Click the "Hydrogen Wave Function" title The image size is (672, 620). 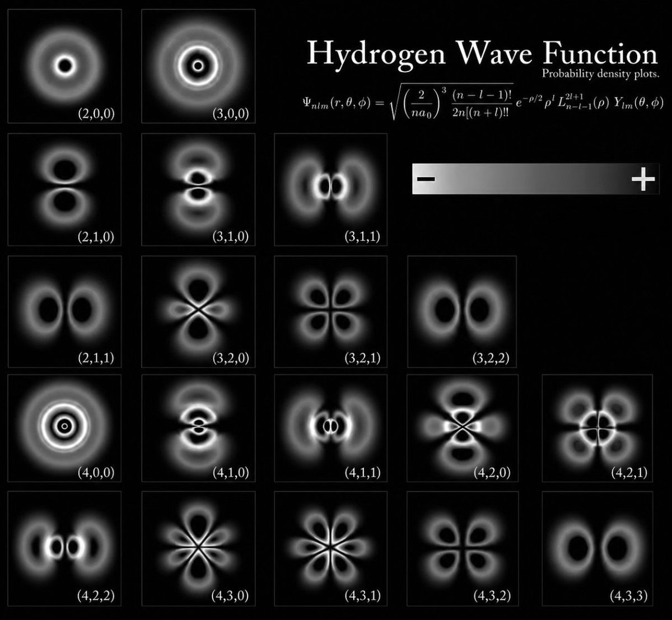[482, 54]
